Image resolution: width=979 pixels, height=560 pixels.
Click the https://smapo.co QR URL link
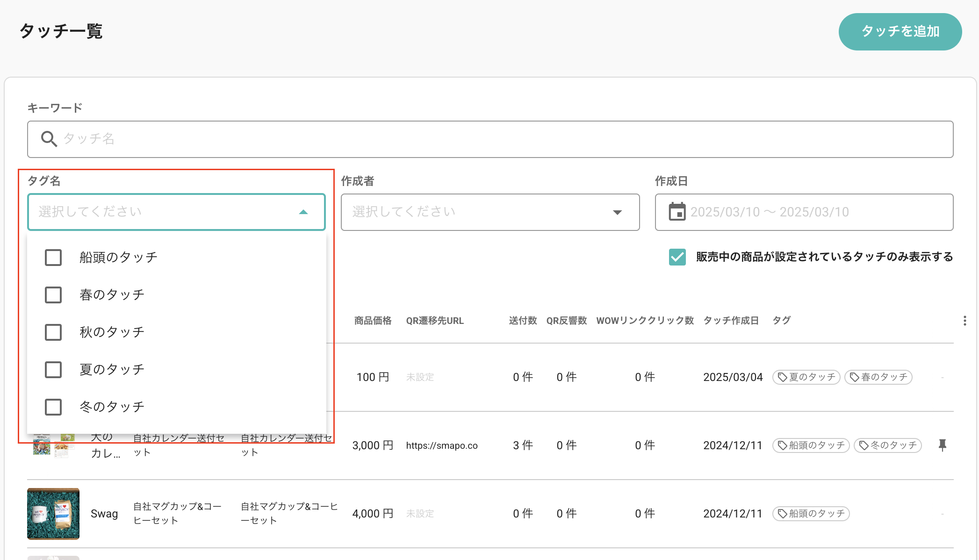pos(442,445)
